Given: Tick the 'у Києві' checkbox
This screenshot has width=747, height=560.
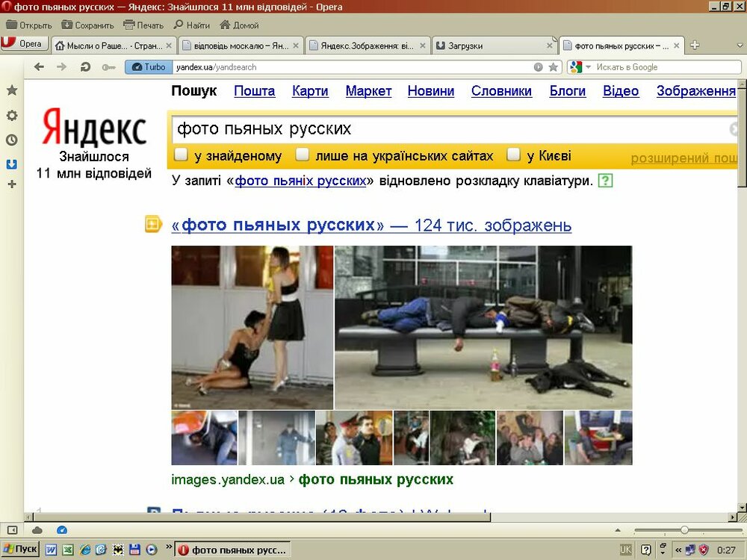Looking at the screenshot, I should 513,155.
